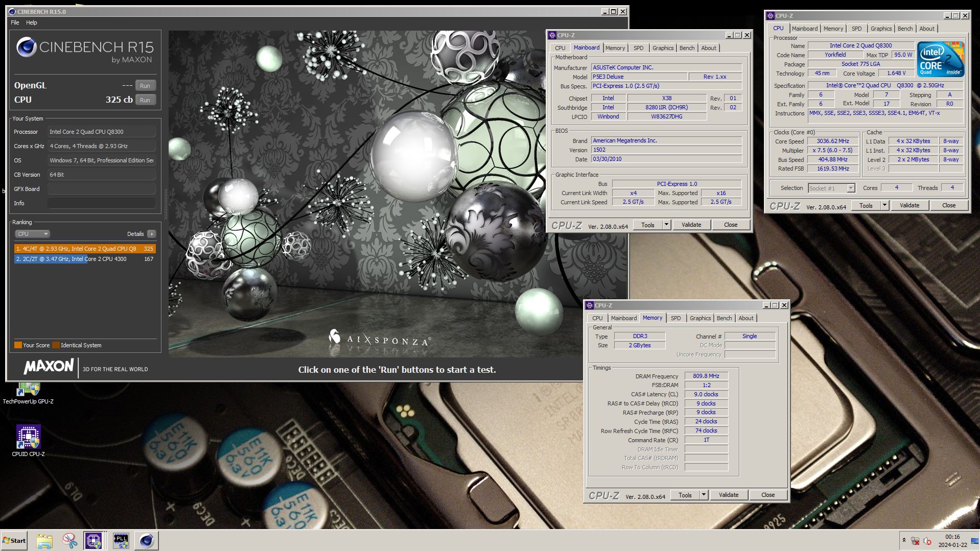Open CPUID CPU-Z desktop shortcut
The image size is (980, 551).
[28, 440]
